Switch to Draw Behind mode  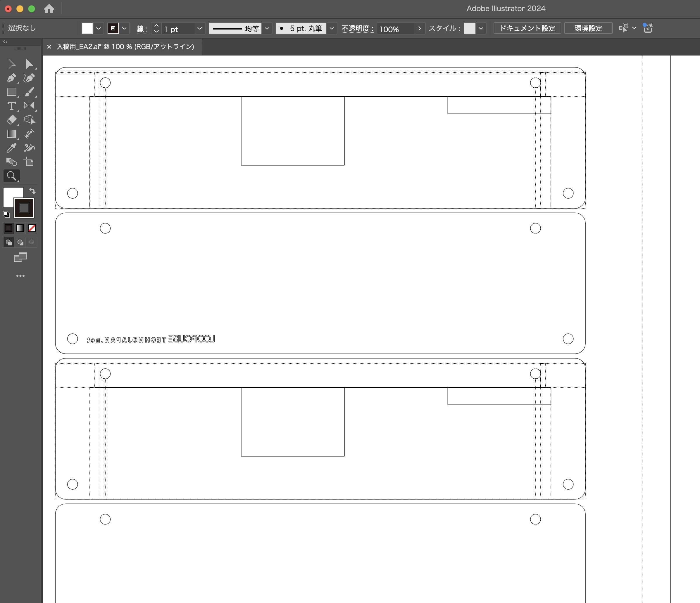(20, 242)
